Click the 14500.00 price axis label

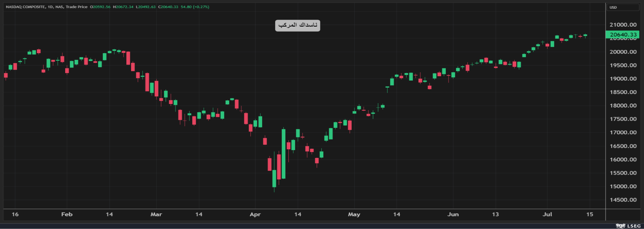(x=623, y=200)
